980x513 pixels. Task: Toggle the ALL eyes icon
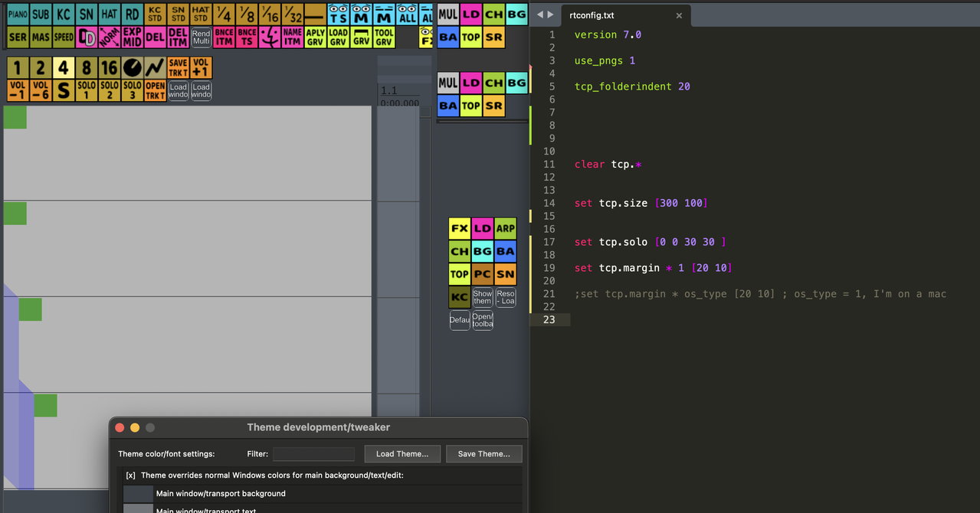point(408,14)
